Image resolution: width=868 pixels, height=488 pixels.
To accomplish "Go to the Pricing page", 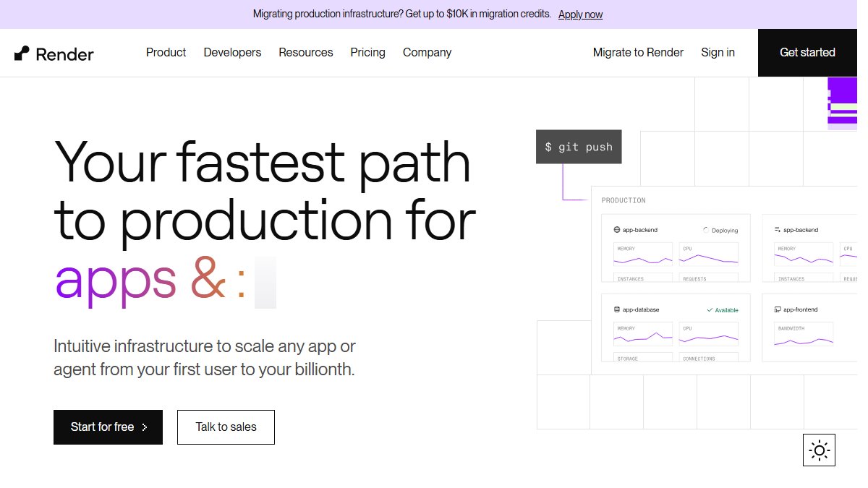I will click(x=367, y=53).
